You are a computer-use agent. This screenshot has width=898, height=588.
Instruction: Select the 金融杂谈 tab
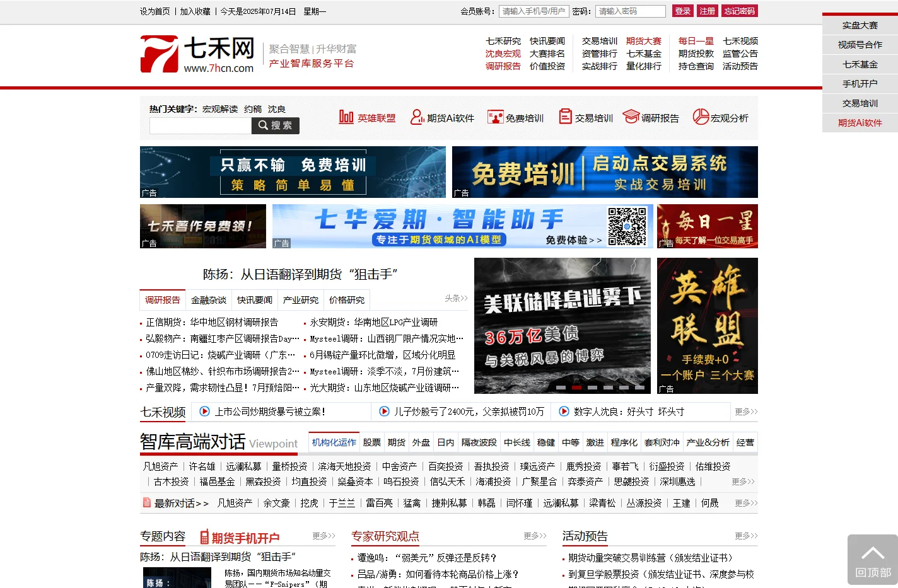coord(209,300)
